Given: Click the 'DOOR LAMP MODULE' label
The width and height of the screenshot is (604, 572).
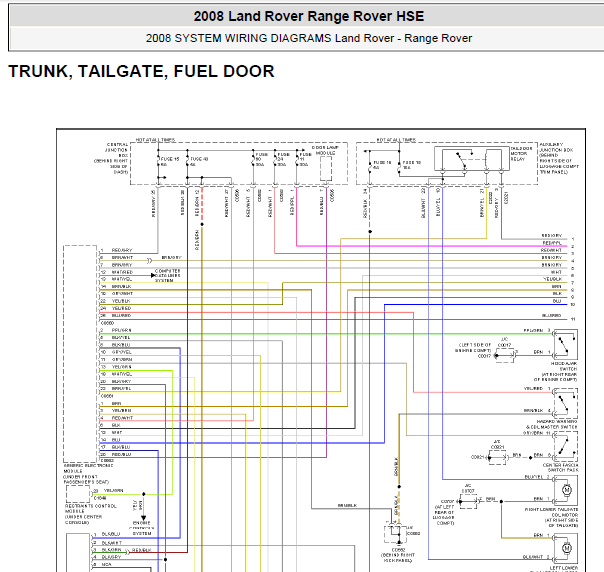Looking at the screenshot, I should [x=324, y=150].
